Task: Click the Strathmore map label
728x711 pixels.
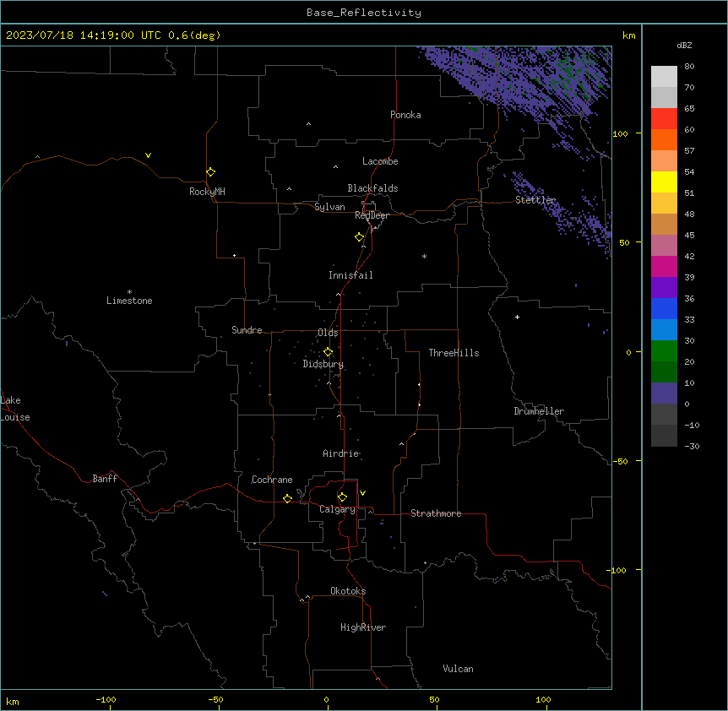Action: coord(436,513)
